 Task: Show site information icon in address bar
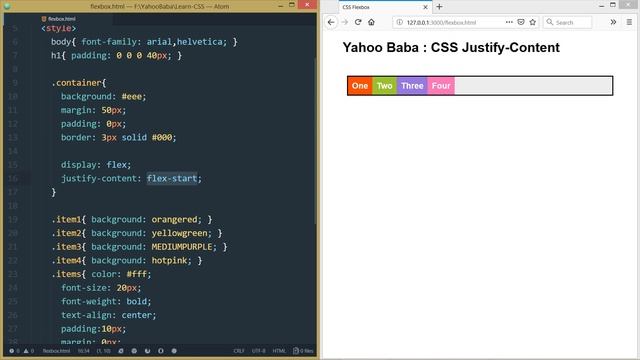coord(400,22)
